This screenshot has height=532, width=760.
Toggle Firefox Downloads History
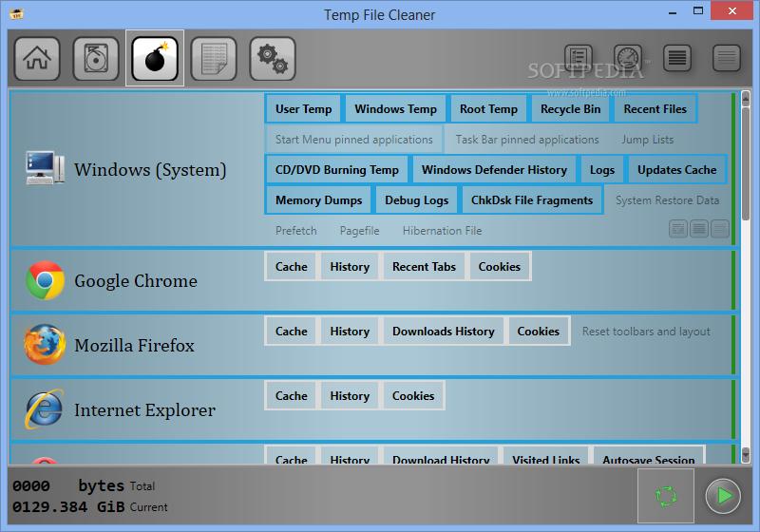point(443,331)
